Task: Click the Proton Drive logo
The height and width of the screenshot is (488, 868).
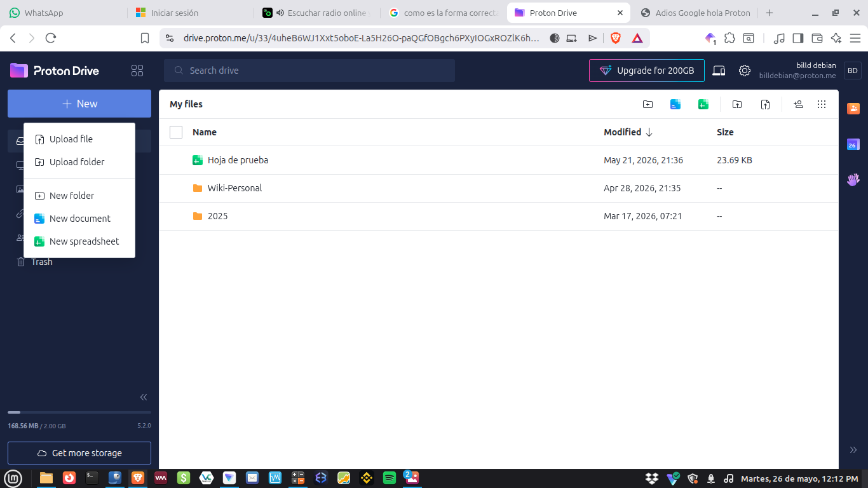Action: click(55, 71)
